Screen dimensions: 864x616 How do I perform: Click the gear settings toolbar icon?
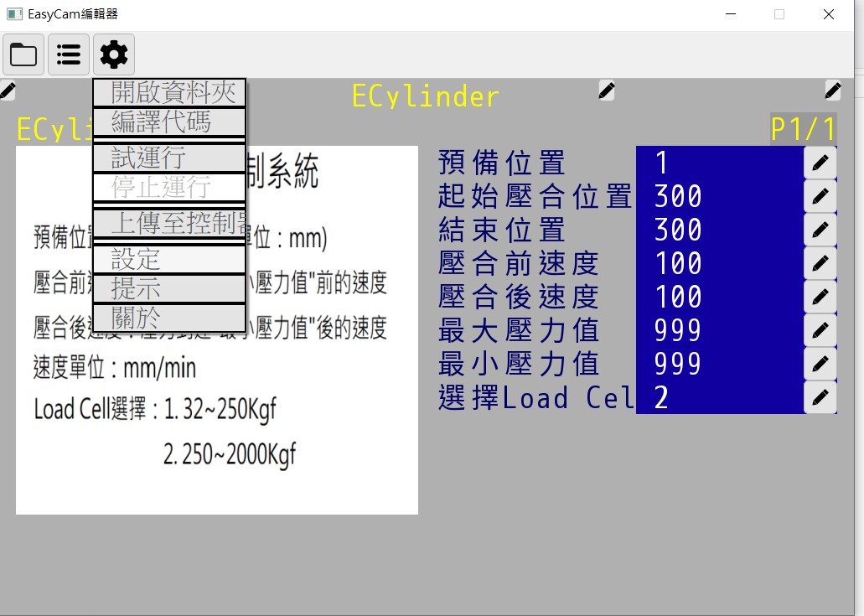(x=114, y=54)
